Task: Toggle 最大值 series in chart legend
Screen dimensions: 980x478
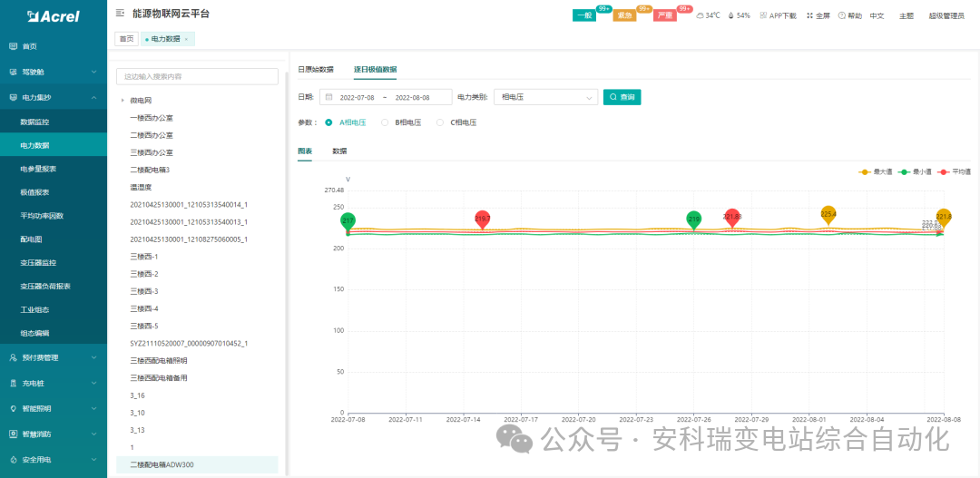Action: (876, 171)
